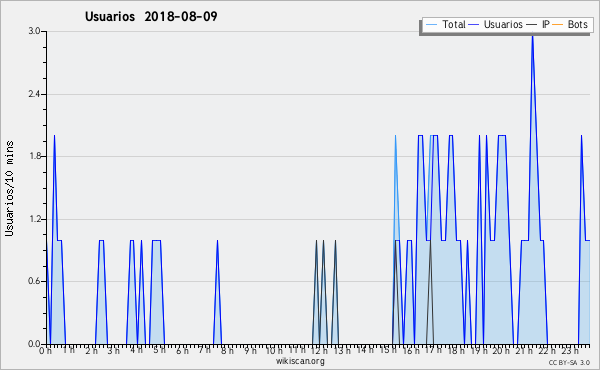Click the 3.0 y-axis value

(x=34, y=31)
